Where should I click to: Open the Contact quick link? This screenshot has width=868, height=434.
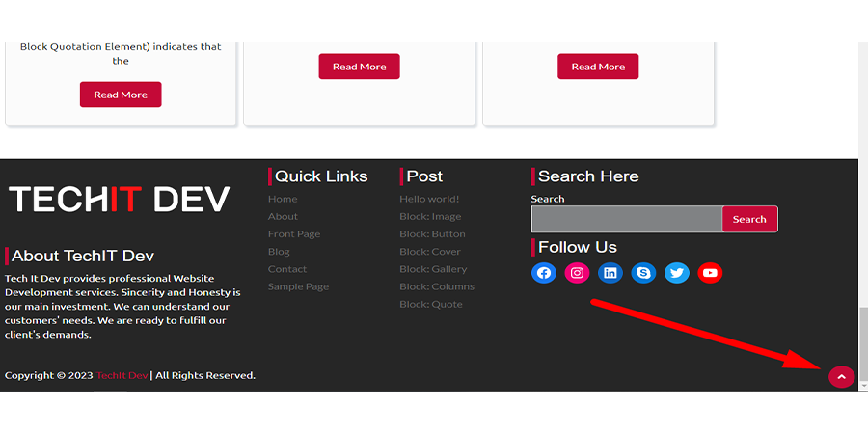(287, 269)
